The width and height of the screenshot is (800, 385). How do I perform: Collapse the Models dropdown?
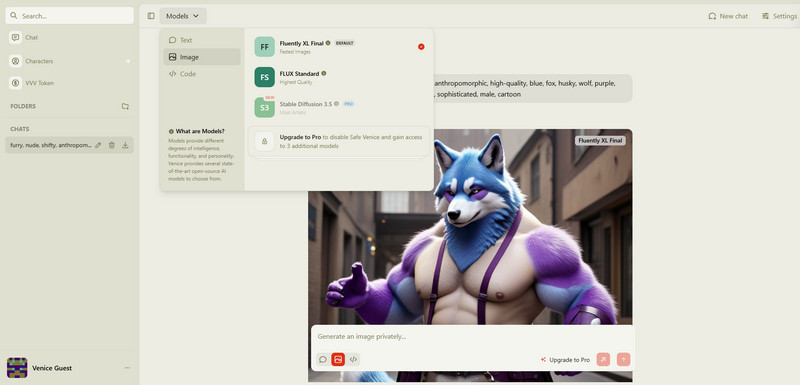pyautogui.click(x=183, y=16)
